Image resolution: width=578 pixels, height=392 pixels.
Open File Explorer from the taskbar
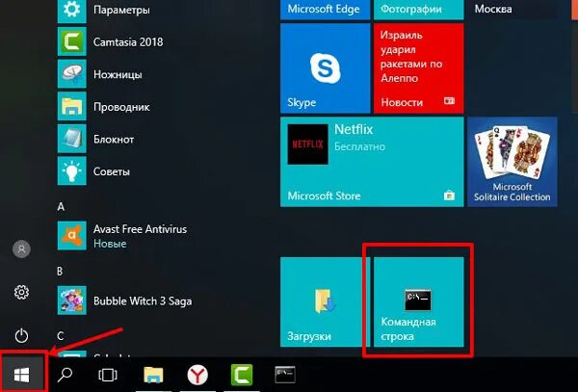tap(153, 375)
